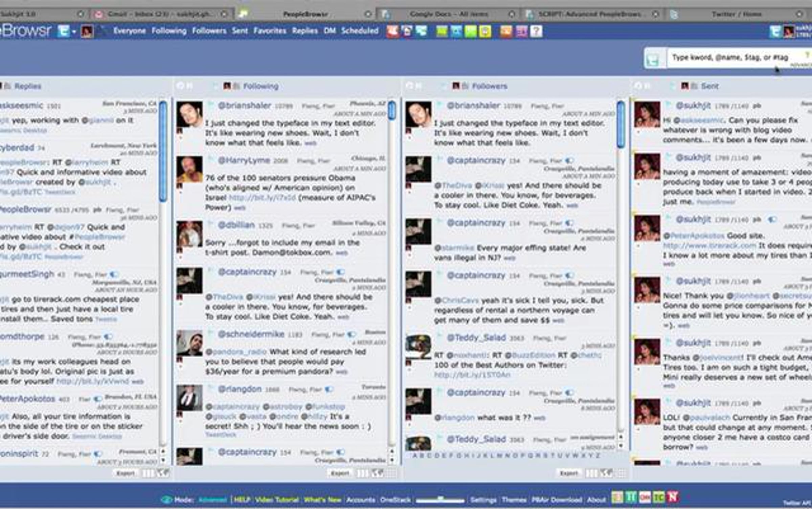Select Following in the top navigation bar
Image resolution: width=812 pixels, height=509 pixels.
click(x=169, y=31)
